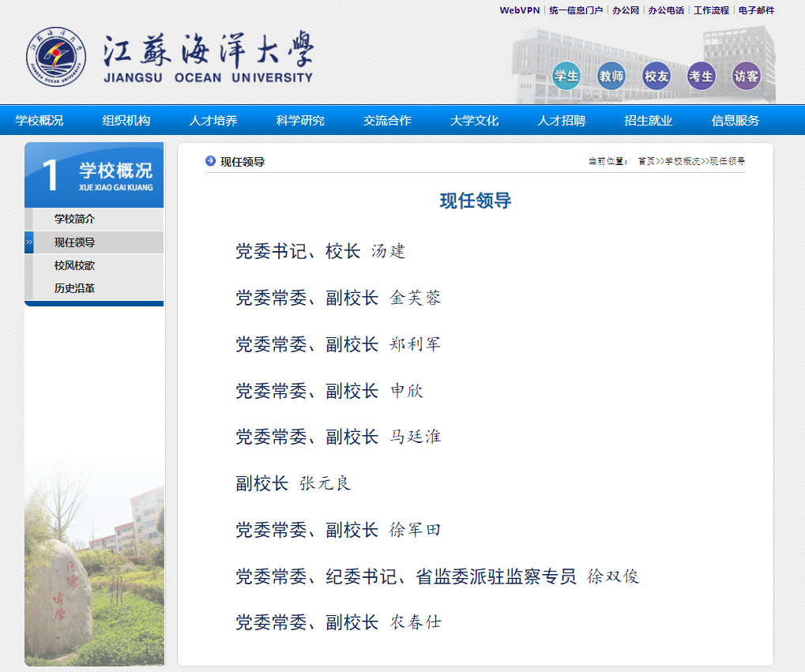The width and height of the screenshot is (805, 672).
Task: Choose 历史沿革 in the sidebar
Action: 74,288
